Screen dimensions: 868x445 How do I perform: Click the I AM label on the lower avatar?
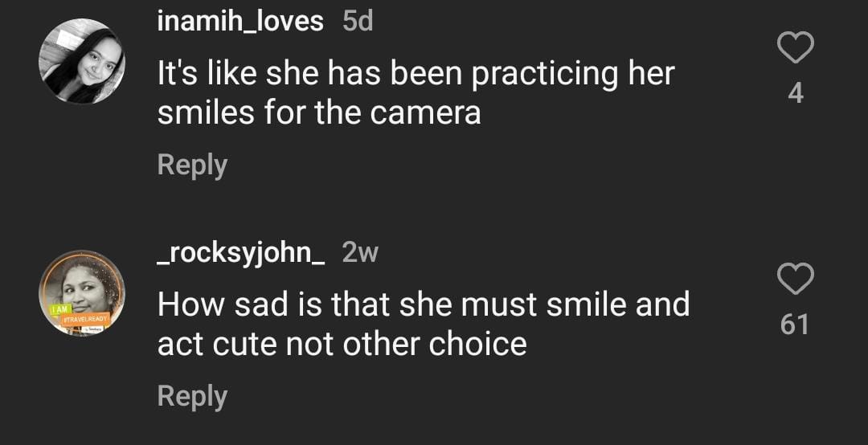pyautogui.click(x=59, y=310)
